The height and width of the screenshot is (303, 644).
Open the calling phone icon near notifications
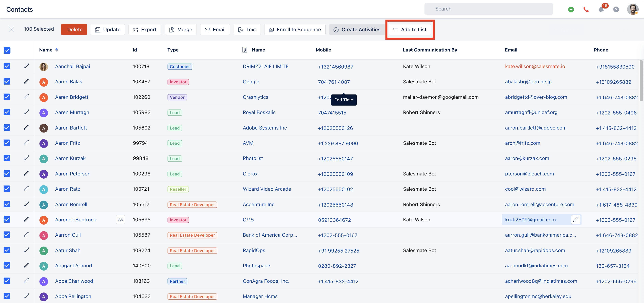click(x=586, y=9)
